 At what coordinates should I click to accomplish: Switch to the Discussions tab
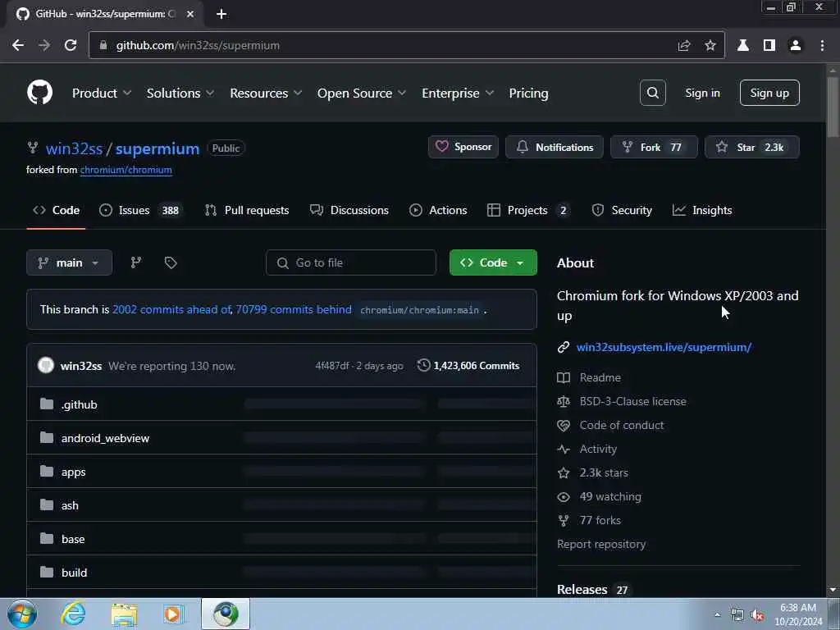[x=349, y=210]
